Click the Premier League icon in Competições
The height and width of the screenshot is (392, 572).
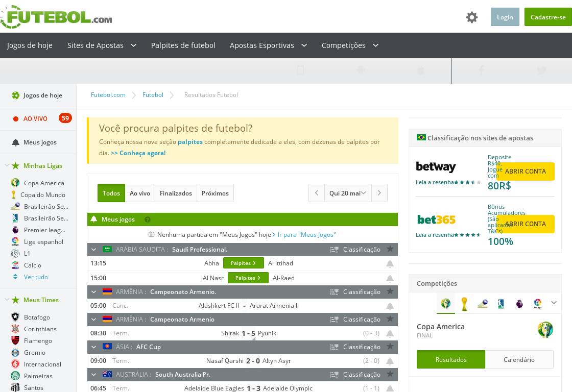coord(519,303)
